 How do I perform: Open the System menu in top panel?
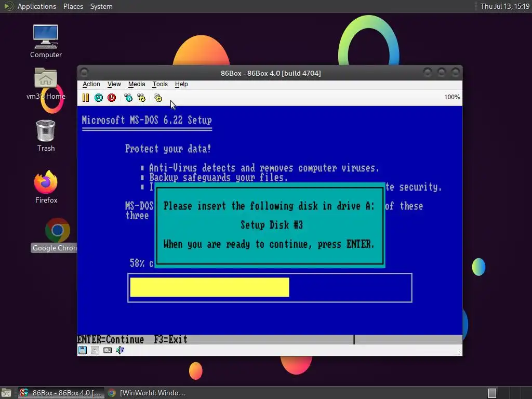(101, 6)
